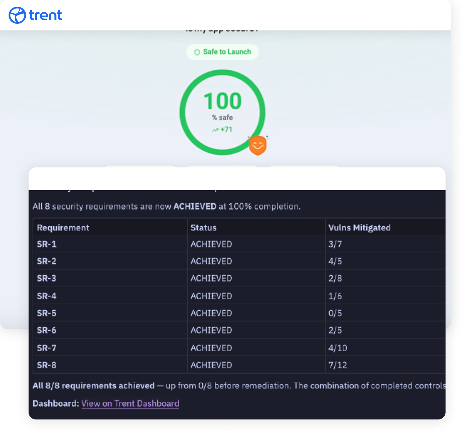Select the SR-3 requirement label
476x448 pixels.
pyautogui.click(x=47, y=278)
